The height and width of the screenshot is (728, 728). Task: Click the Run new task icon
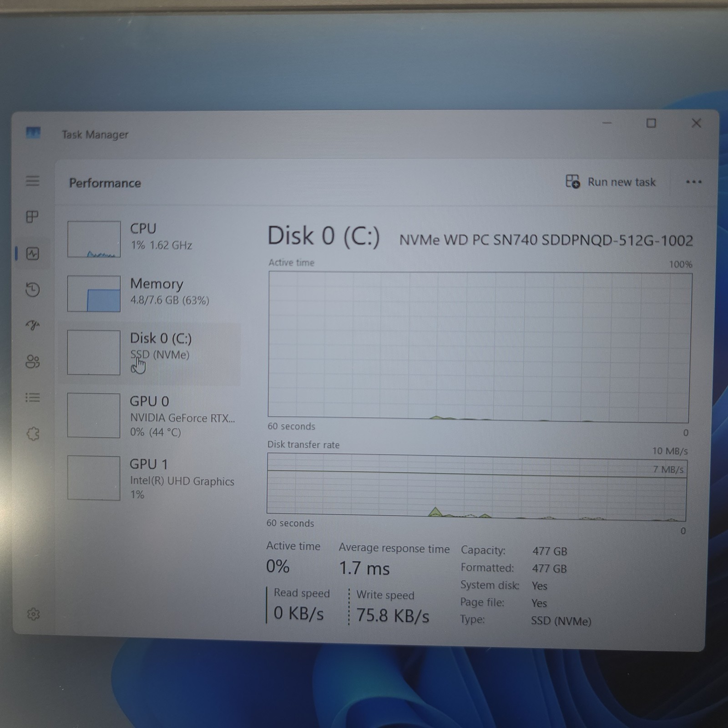point(572,182)
